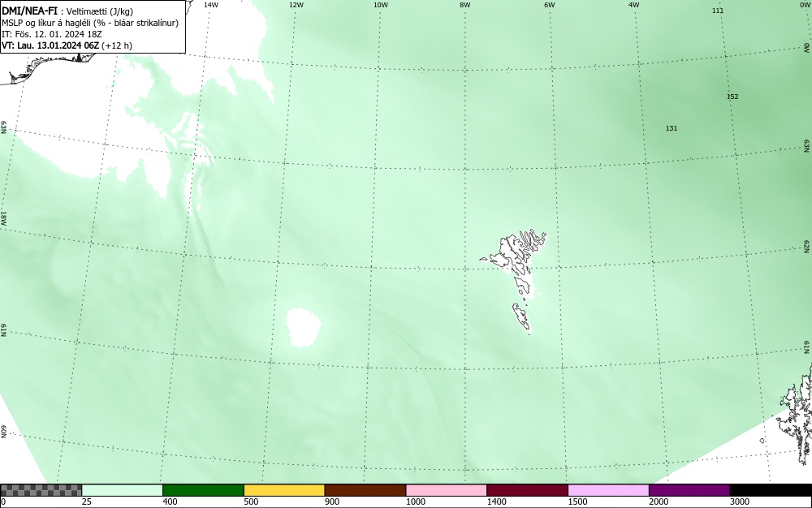The height and width of the screenshot is (508, 812).
Task: Click the purple 2000–3000 legend swatch
Action: 689,490
